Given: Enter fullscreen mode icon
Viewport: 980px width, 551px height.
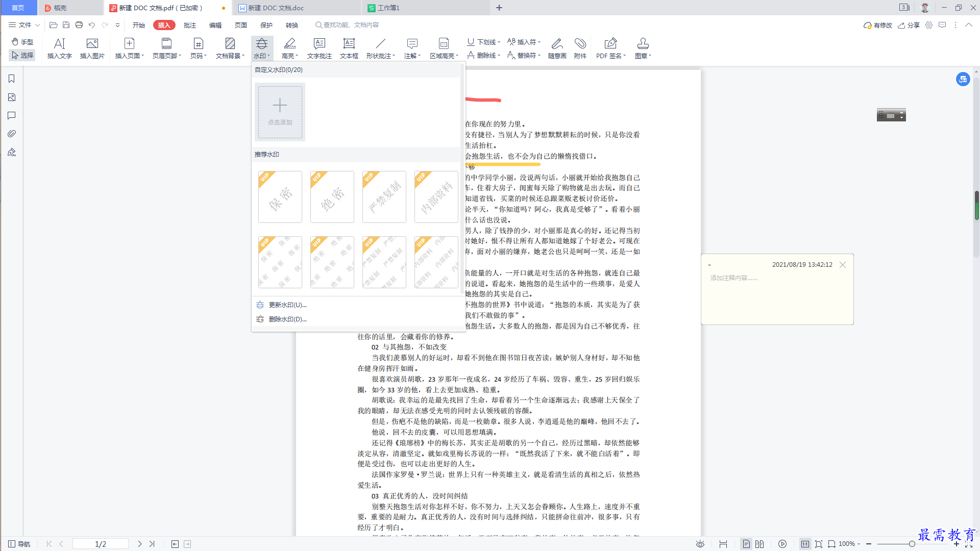Looking at the screenshot, I should [969, 544].
